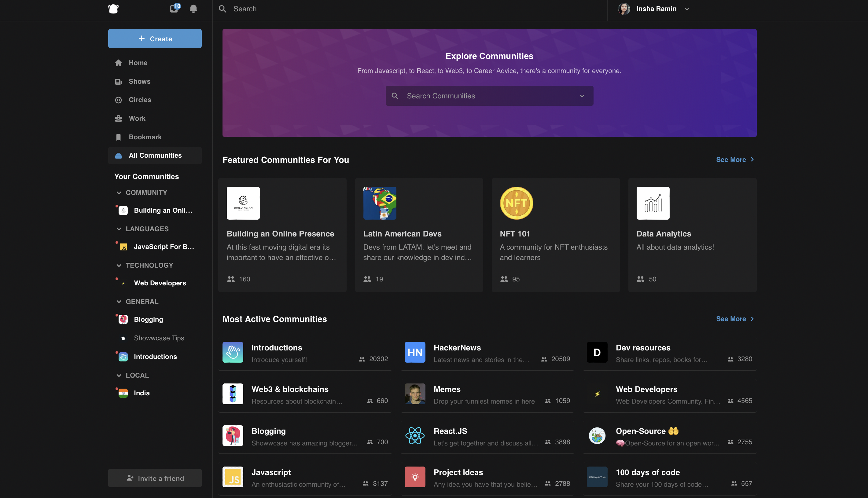Click See More for Featured Communities
868x498 pixels.
point(735,160)
